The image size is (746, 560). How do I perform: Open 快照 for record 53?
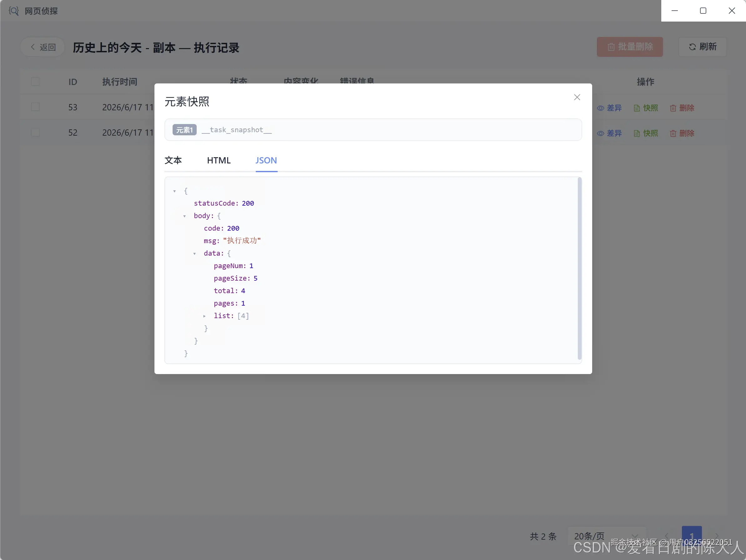tap(646, 108)
